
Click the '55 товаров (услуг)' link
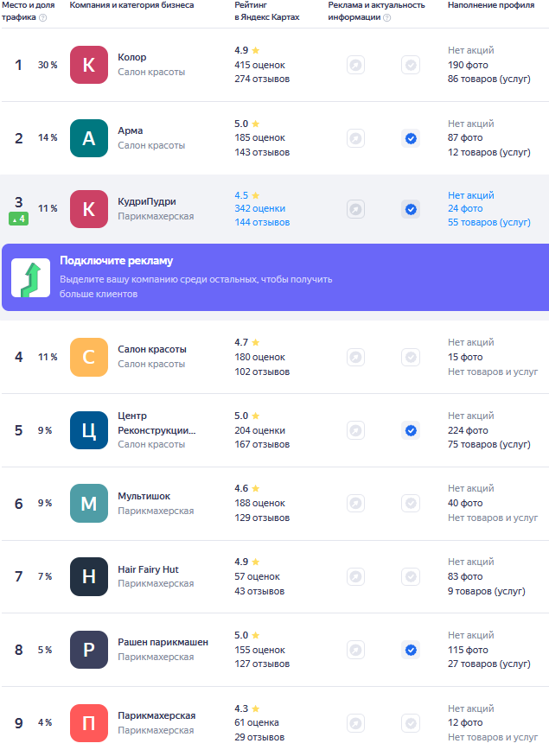[x=488, y=222]
